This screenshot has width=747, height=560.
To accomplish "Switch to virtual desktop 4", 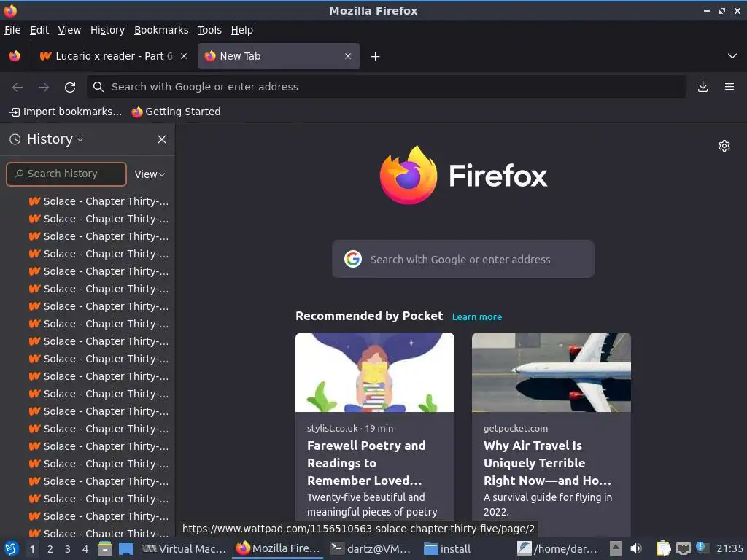I will 85,549.
